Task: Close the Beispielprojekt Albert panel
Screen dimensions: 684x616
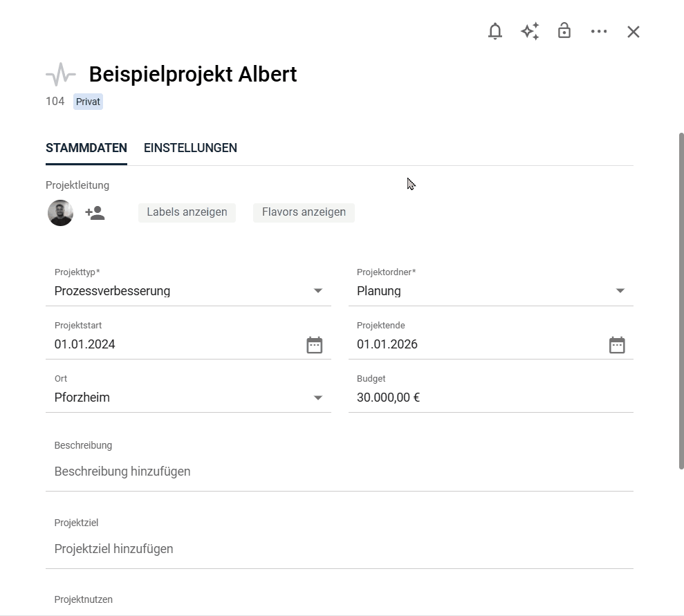Action: [634, 32]
